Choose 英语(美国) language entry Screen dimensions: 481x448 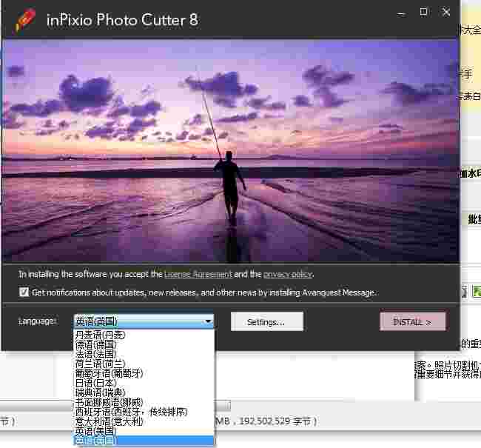[x=144, y=431]
